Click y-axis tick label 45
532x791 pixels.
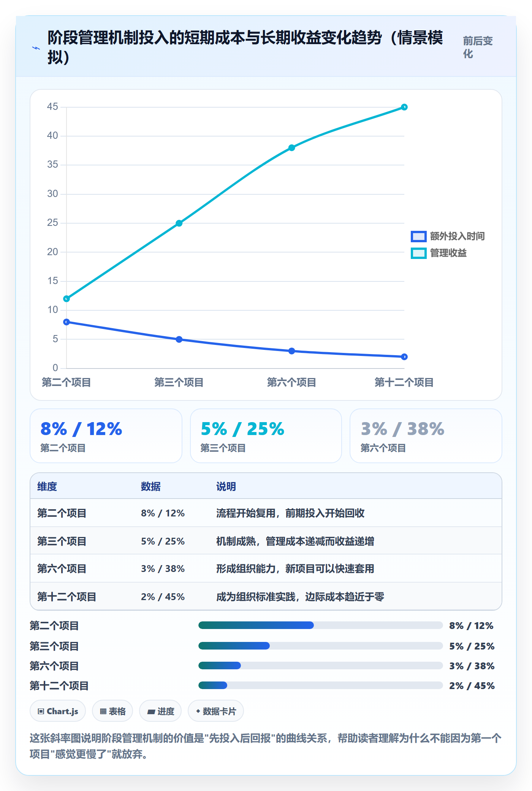pos(52,106)
